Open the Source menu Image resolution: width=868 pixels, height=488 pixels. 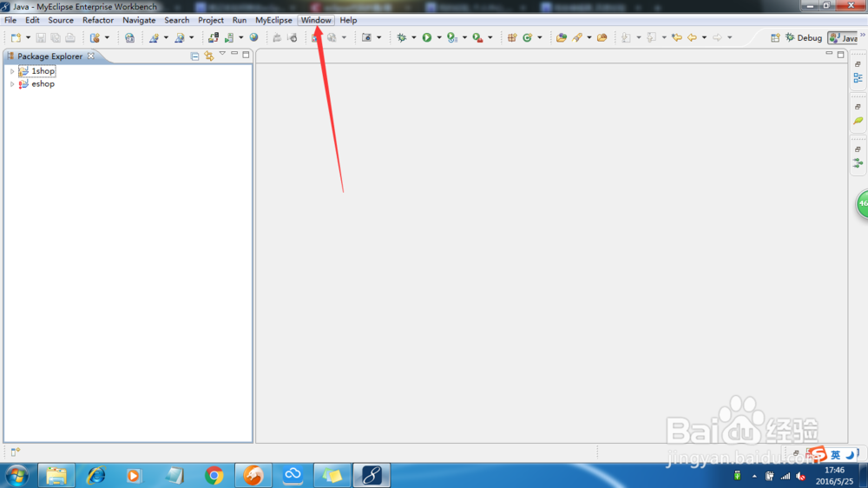61,20
